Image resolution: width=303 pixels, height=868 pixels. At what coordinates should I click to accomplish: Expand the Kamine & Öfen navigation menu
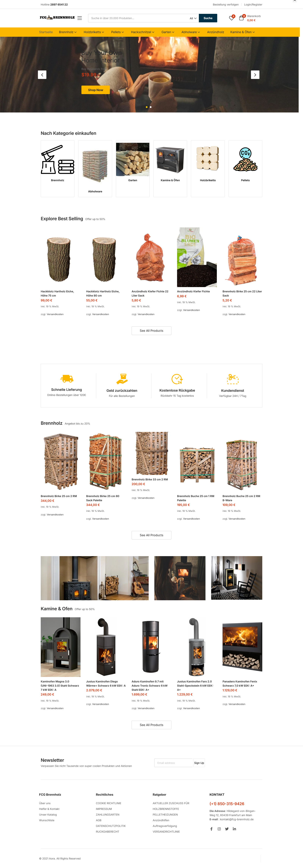[243, 32]
